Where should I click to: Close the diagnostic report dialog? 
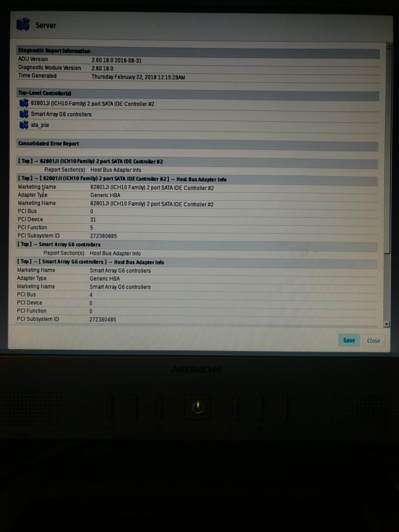click(373, 340)
